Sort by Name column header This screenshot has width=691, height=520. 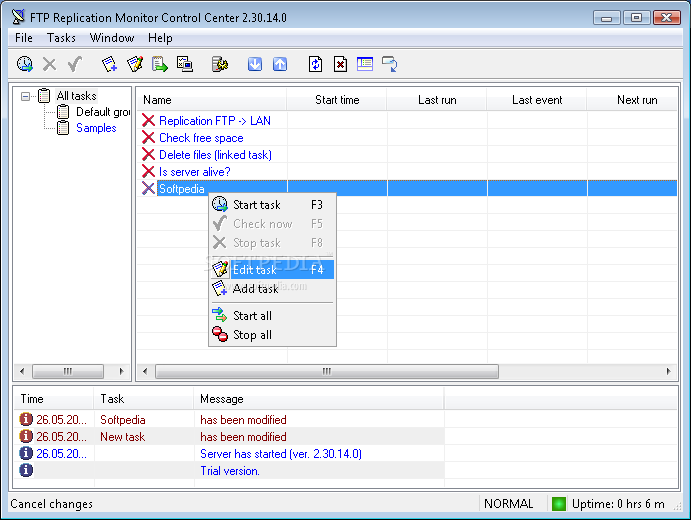212,100
